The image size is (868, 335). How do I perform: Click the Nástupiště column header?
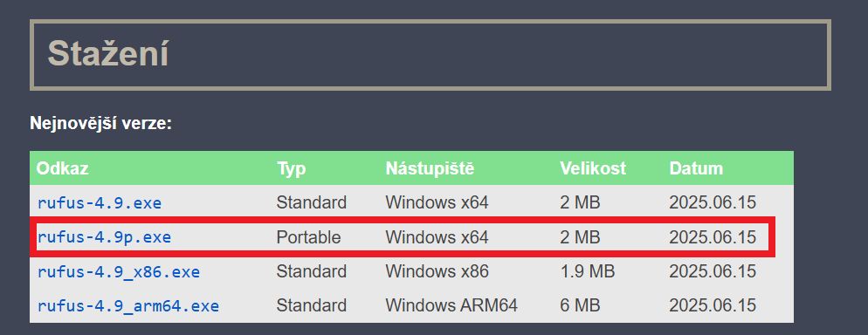[x=431, y=168]
